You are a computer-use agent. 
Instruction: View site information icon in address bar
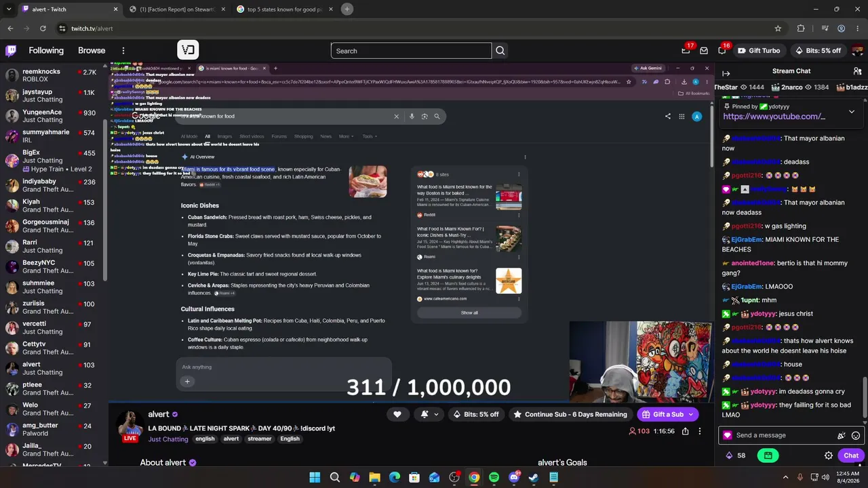point(62,28)
